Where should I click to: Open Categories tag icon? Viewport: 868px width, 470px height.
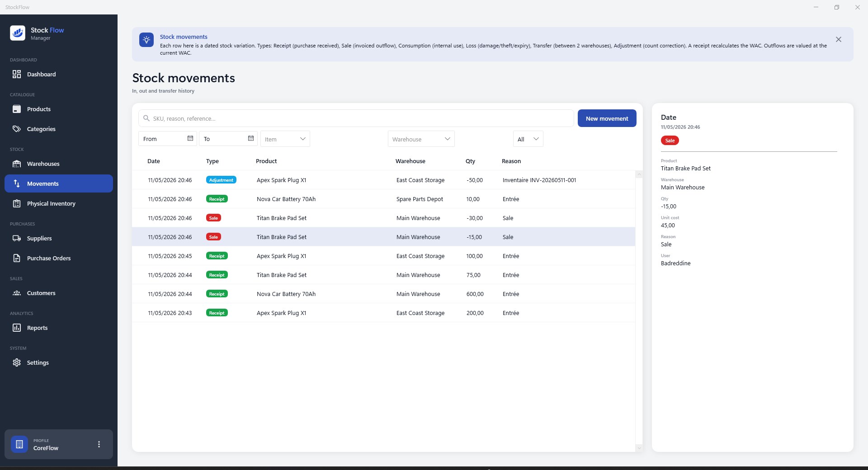(17, 129)
